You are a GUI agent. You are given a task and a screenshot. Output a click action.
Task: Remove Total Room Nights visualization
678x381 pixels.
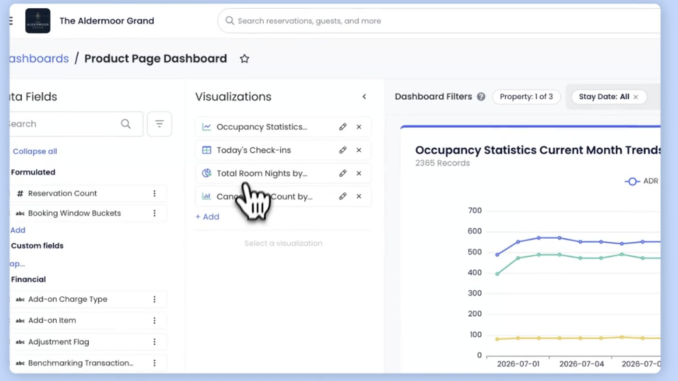coord(359,173)
